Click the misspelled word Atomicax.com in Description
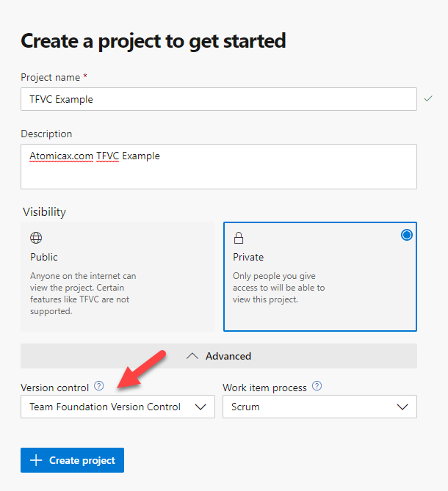 (x=61, y=156)
